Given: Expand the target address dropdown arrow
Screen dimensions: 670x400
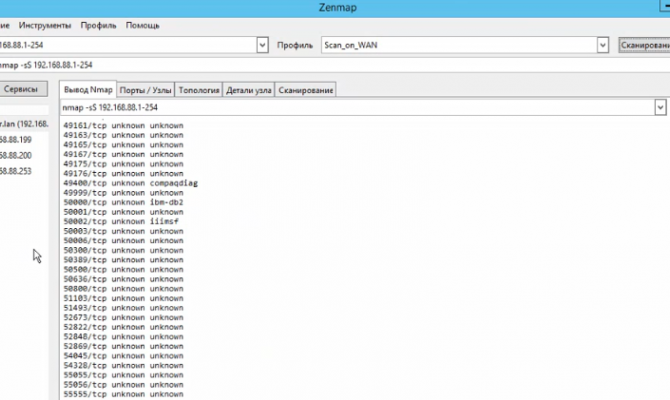Looking at the screenshot, I should click(x=262, y=45).
